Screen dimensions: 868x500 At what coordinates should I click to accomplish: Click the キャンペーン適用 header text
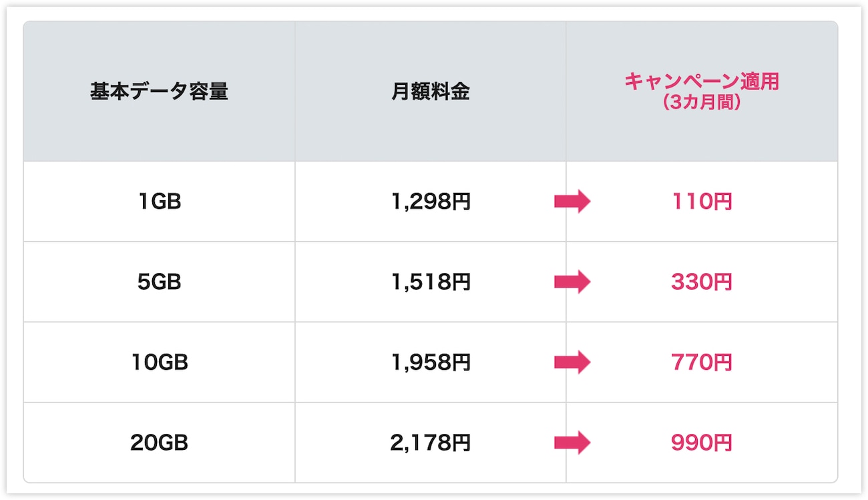pos(702,81)
